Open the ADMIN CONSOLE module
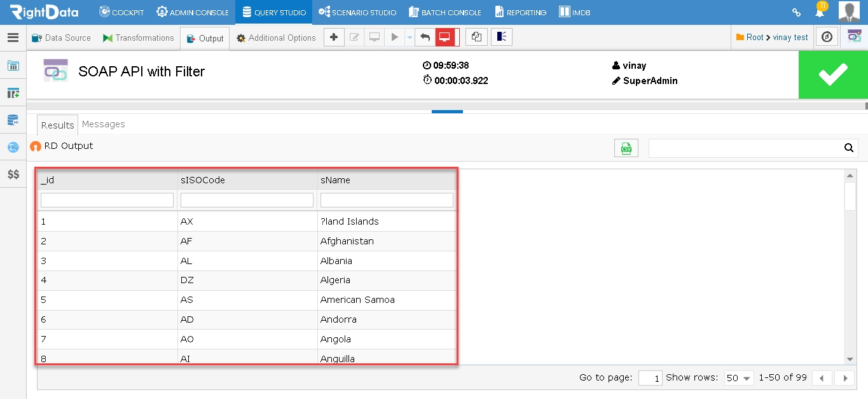 click(193, 12)
